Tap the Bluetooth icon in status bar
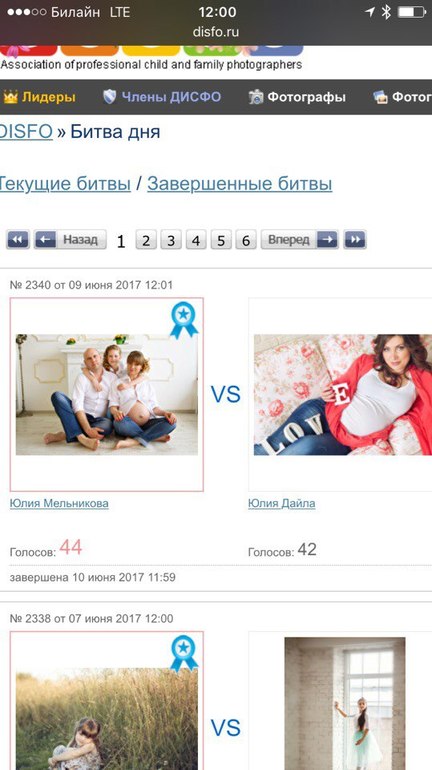 [x=386, y=12]
